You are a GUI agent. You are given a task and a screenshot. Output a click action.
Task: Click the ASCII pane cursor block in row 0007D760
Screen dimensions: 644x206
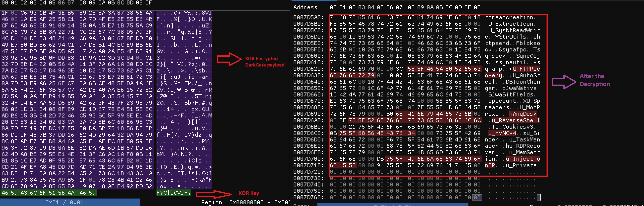538,198
